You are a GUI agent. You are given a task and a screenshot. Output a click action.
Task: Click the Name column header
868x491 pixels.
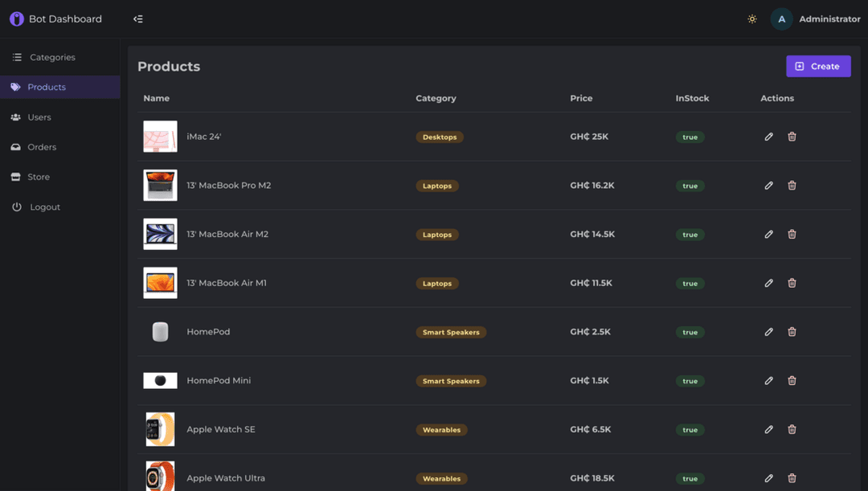click(157, 98)
